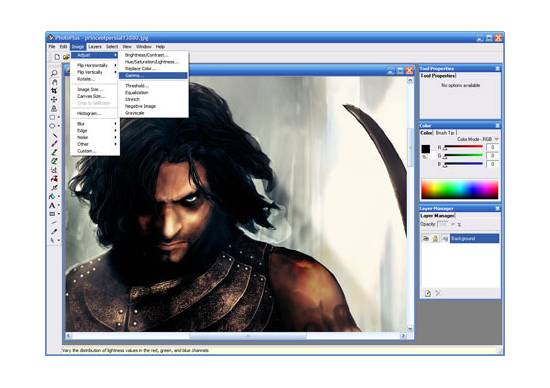Adjust the green G channel slider

464,155
